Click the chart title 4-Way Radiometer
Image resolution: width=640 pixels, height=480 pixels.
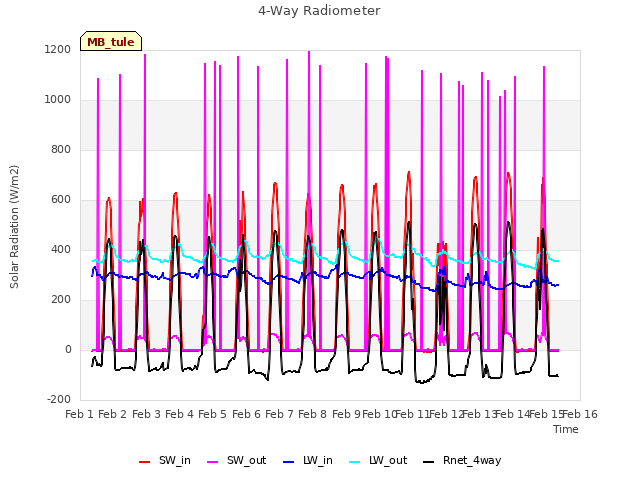[x=319, y=11]
